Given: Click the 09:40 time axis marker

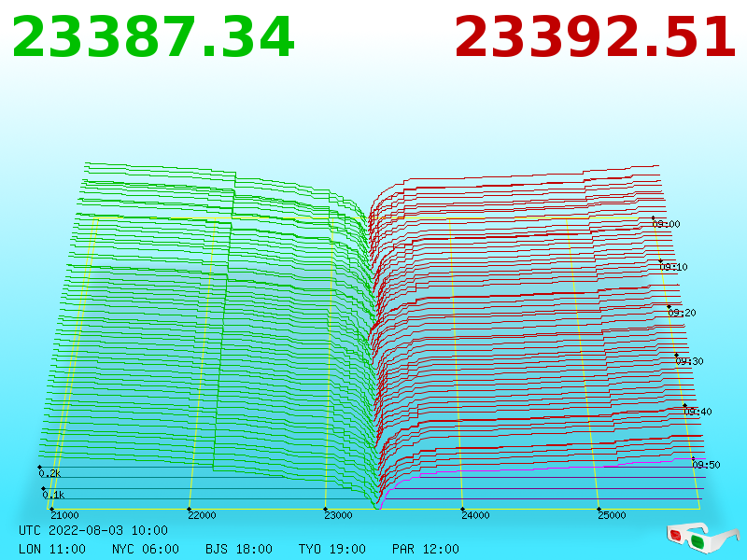Looking at the screenshot, I should (698, 412).
